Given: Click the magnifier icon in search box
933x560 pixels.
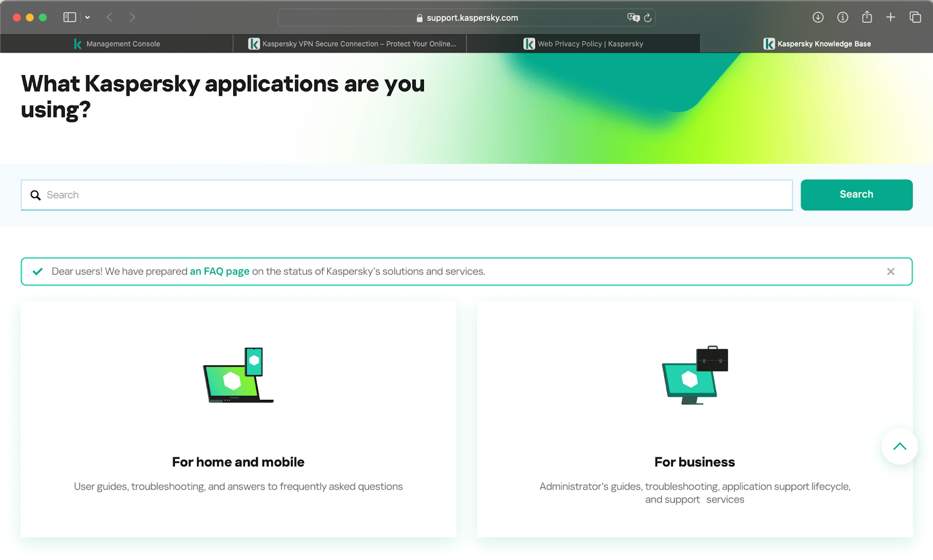Looking at the screenshot, I should coord(36,195).
